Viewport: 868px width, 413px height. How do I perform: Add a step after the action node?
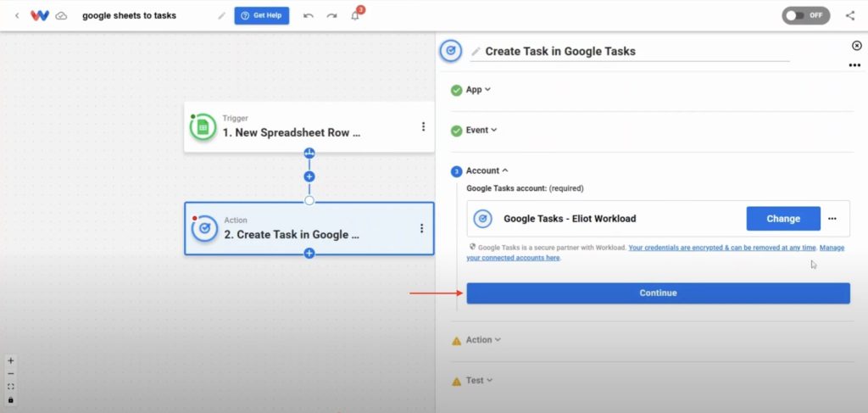pos(309,254)
